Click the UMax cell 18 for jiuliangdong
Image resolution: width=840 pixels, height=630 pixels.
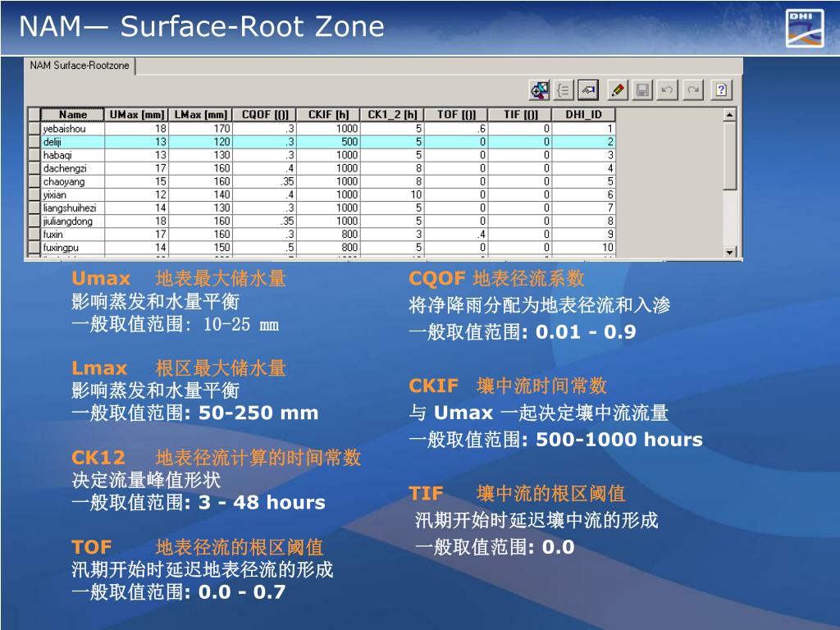137,221
